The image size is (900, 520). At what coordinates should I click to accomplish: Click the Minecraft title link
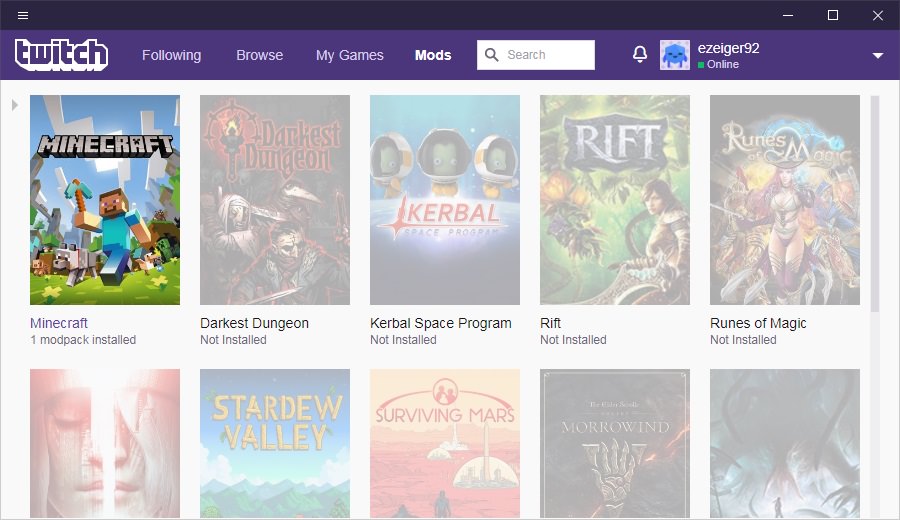(x=59, y=323)
